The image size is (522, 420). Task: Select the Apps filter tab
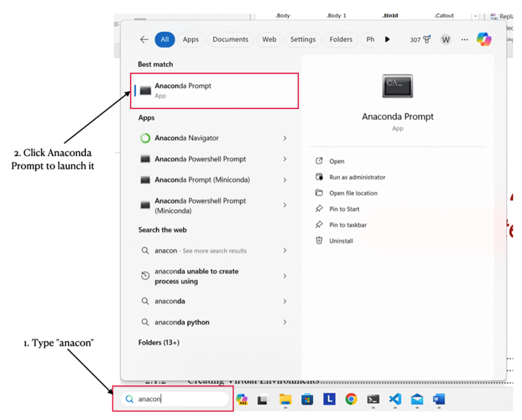pos(191,40)
